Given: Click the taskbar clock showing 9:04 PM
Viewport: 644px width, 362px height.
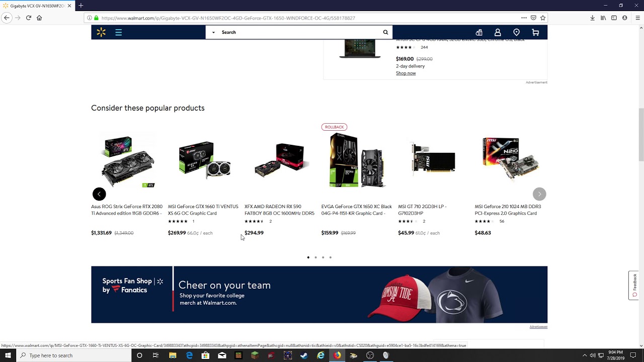Looking at the screenshot, I should pos(615,355).
